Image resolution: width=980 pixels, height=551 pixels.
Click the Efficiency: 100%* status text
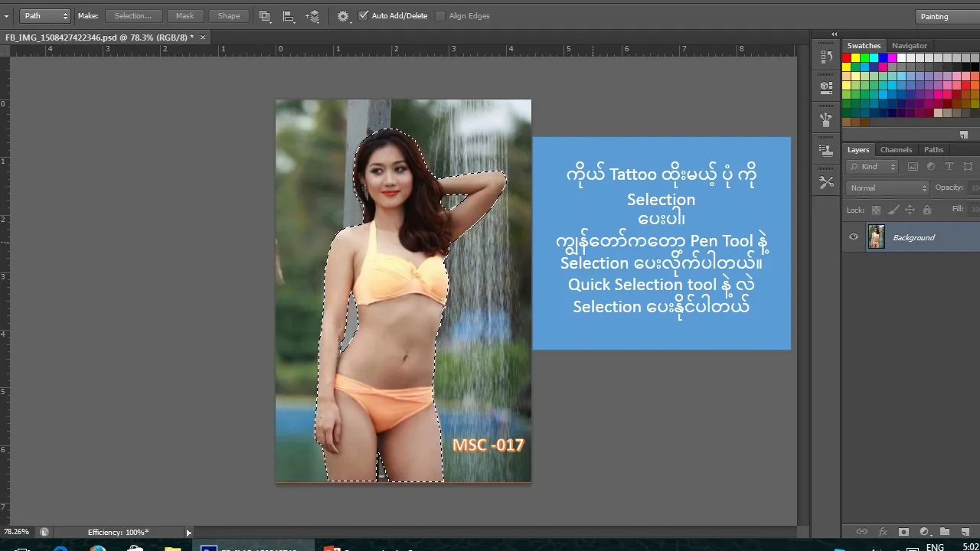(x=118, y=532)
